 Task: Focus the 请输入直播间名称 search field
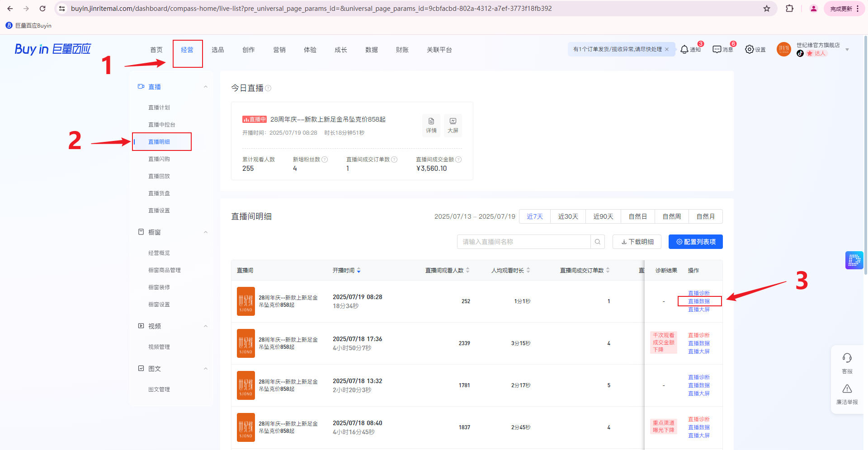[x=524, y=242]
